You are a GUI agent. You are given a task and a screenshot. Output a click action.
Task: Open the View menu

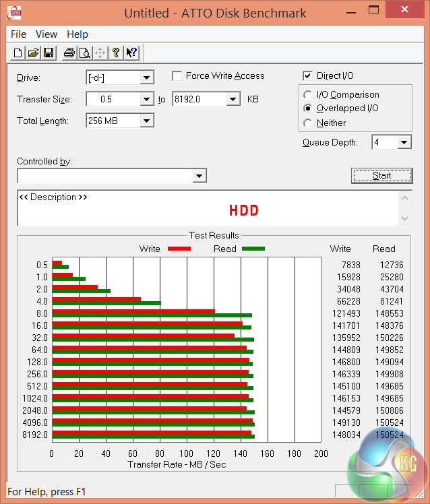[x=47, y=34]
